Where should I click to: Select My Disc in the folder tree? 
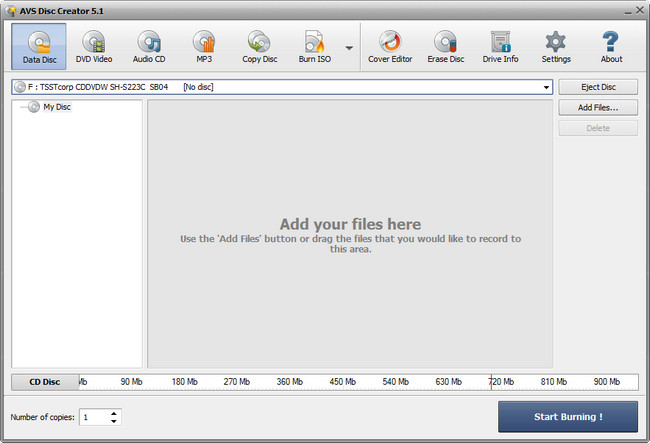point(57,107)
